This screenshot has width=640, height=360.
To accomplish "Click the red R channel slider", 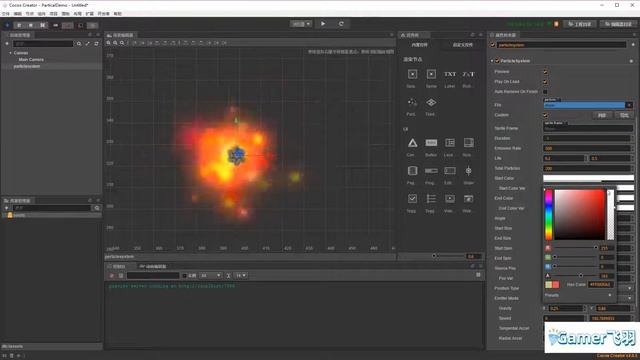I will point(576,248).
